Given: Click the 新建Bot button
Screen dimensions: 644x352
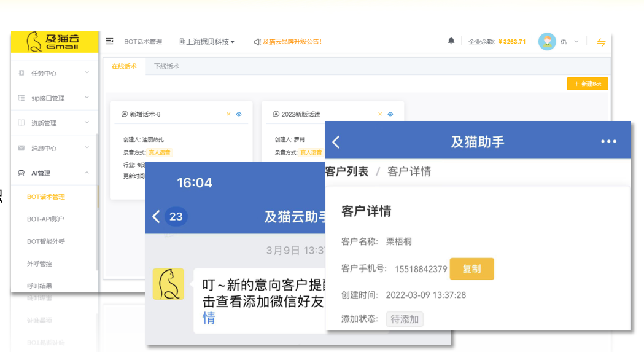Looking at the screenshot, I should pos(588,84).
